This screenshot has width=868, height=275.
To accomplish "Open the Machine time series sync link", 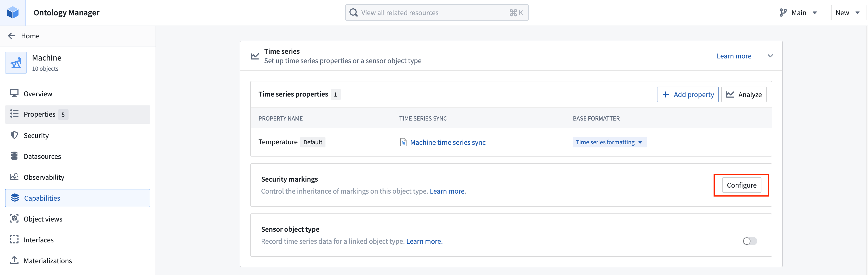I will (448, 142).
